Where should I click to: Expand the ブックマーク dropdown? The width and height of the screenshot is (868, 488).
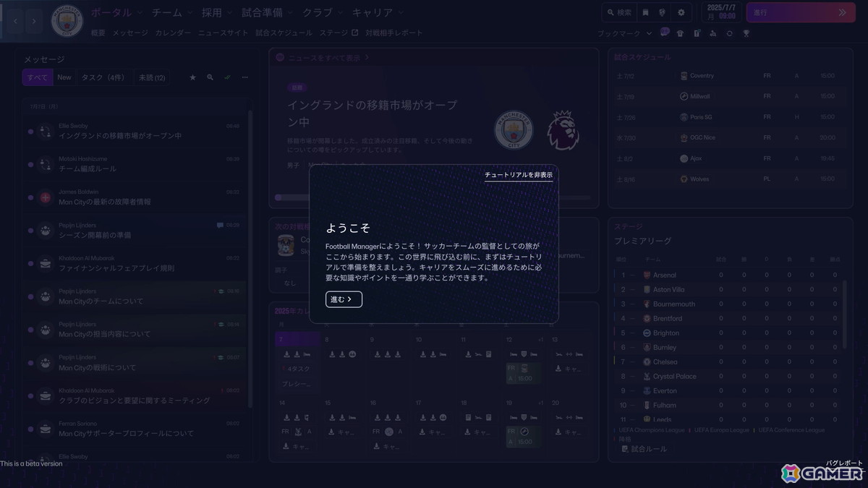[624, 33]
